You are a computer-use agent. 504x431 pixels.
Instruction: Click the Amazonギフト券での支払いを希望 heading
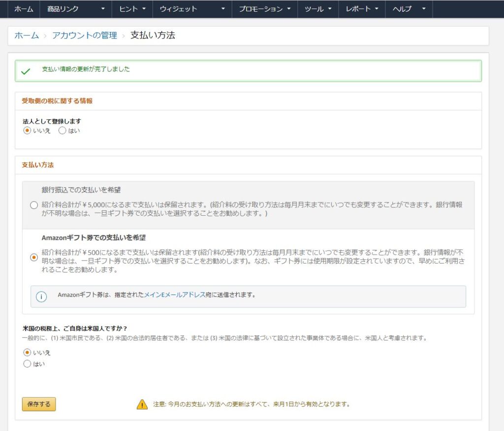pyautogui.click(x=94, y=238)
